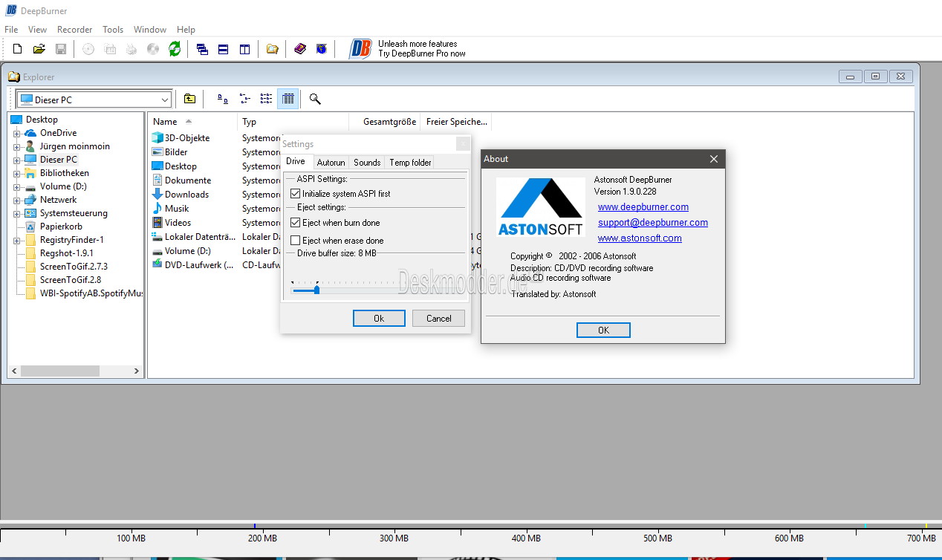This screenshot has width=942, height=560.
Task: Open the File menu
Action: pos(11,30)
